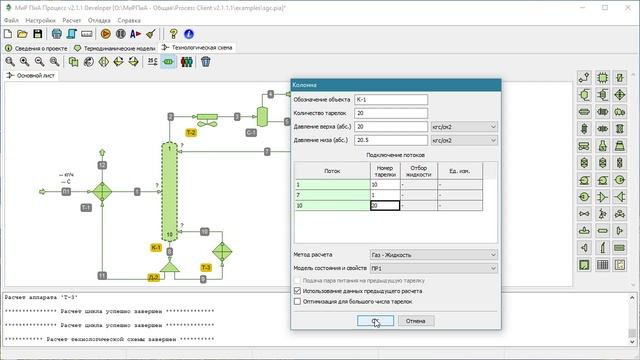Click the 25 C stream labels icon
This screenshot has width=640, height=360.
pos(153,62)
